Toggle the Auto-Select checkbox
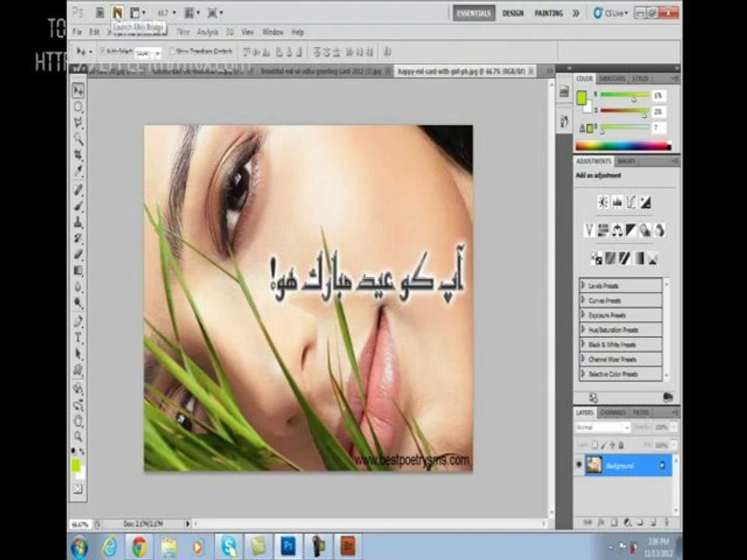Viewport: 747px width, 560px height. (103, 51)
